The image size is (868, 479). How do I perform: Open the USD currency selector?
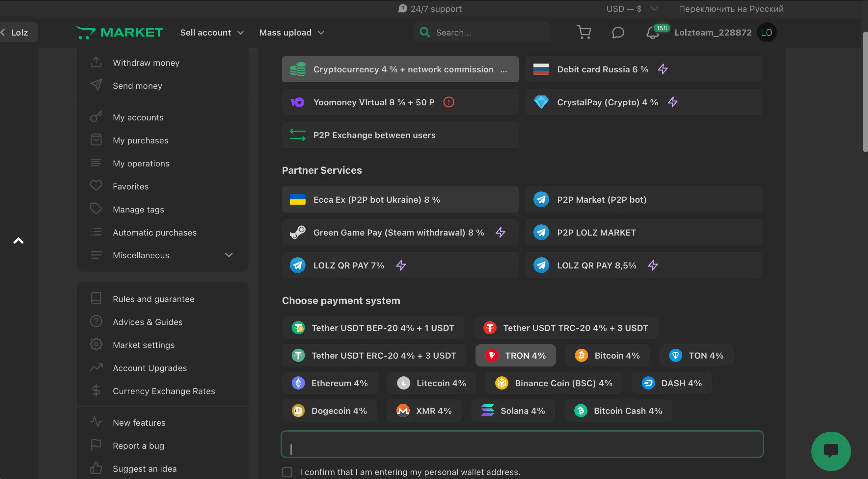[632, 9]
